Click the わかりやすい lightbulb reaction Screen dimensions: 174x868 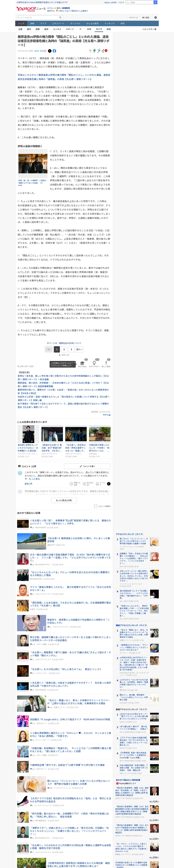(94, 364)
